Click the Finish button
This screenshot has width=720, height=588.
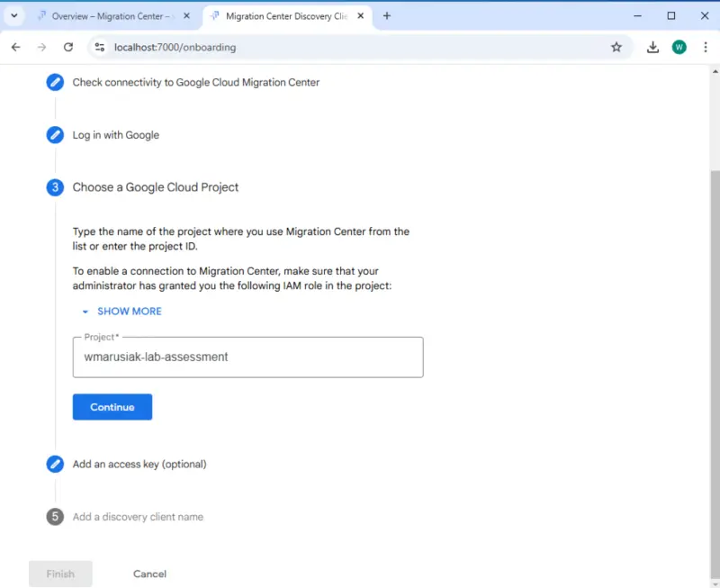(59, 574)
